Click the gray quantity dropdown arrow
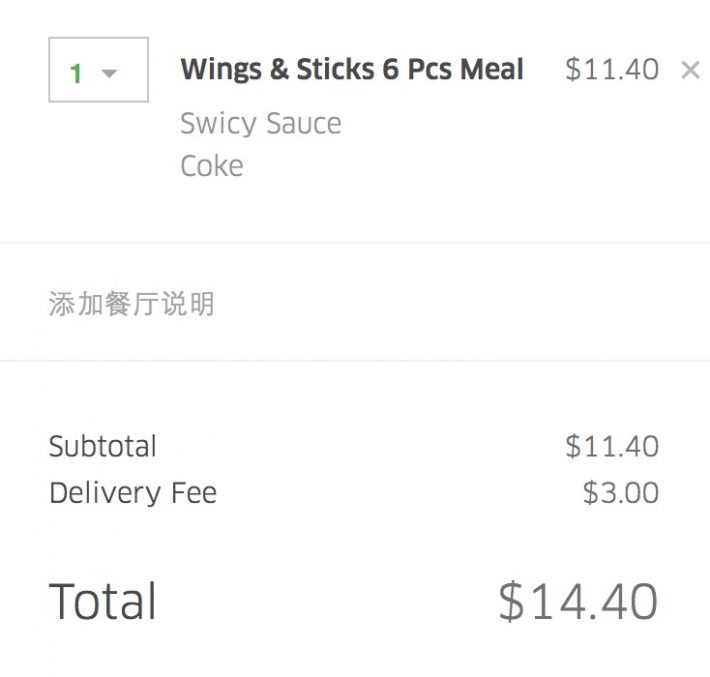 [x=110, y=73]
